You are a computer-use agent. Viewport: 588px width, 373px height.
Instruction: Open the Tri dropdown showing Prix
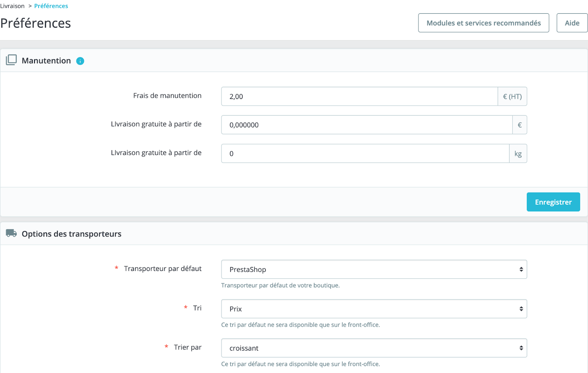click(374, 309)
